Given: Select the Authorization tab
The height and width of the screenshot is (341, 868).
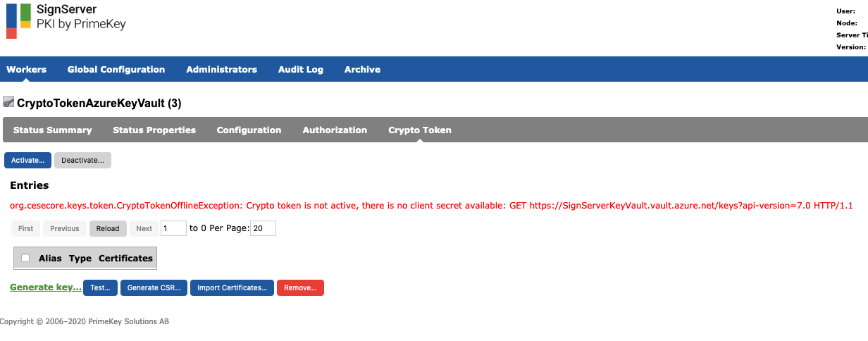Looking at the screenshot, I should 335,130.
